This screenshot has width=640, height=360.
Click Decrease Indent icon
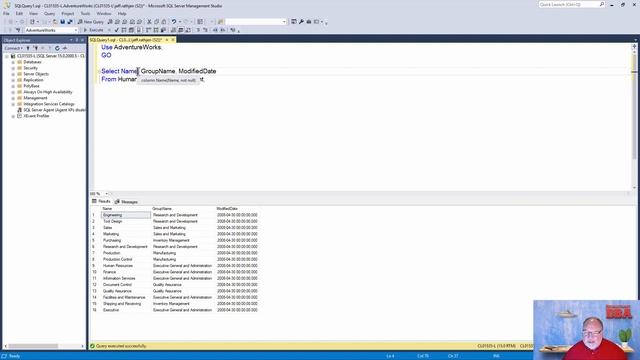pos(215,30)
